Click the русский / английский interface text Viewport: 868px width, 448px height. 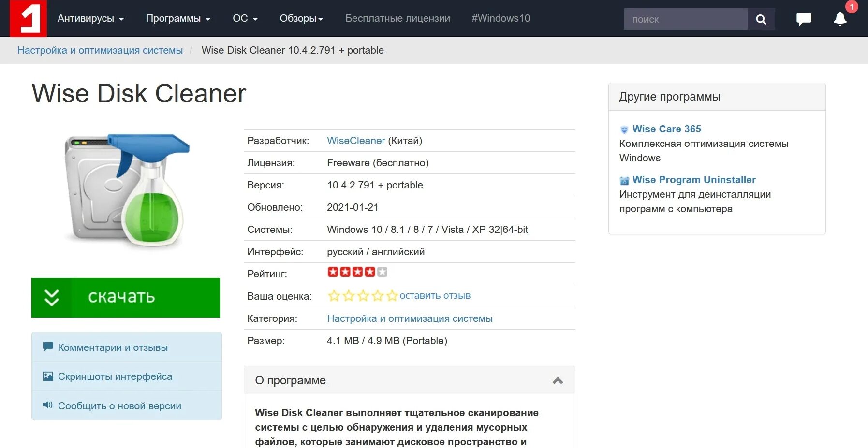tap(376, 252)
